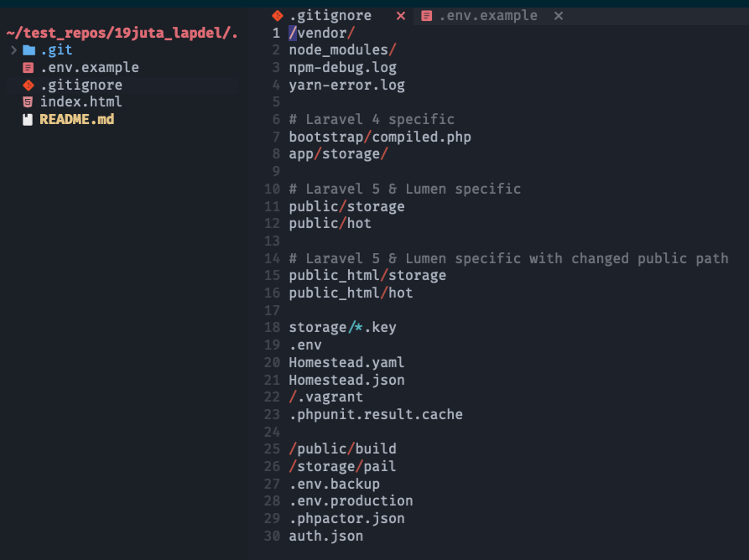Click the blue .git folder icon
The image size is (749, 560).
pos(29,50)
